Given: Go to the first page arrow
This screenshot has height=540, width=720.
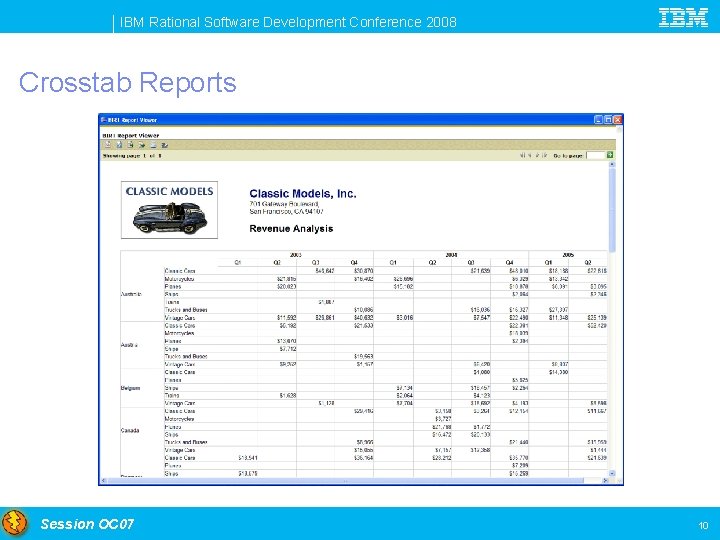Looking at the screenshot, I should (522, 156).
